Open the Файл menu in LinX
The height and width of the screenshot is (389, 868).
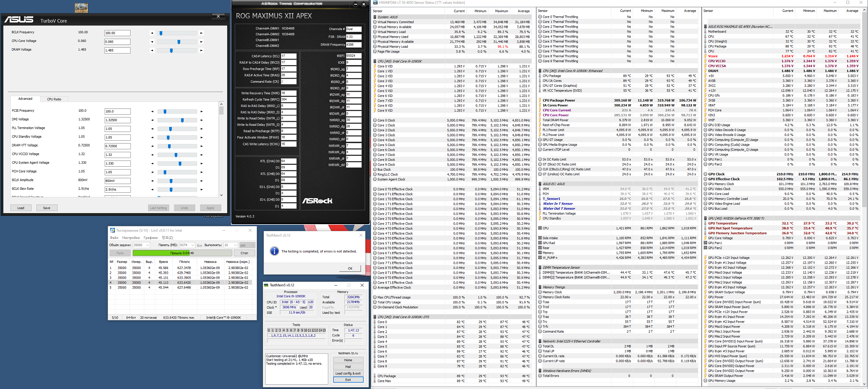pos(114,238)
